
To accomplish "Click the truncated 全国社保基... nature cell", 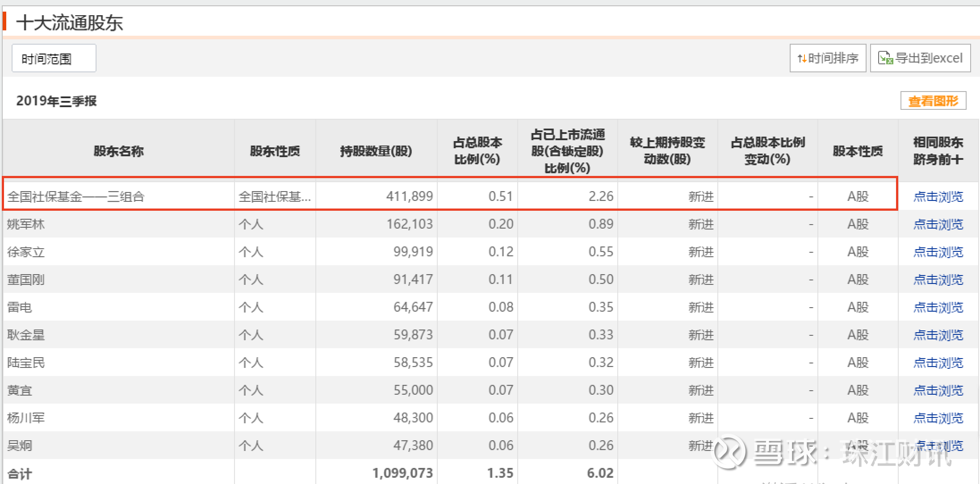I will click(x=275, y=196).
